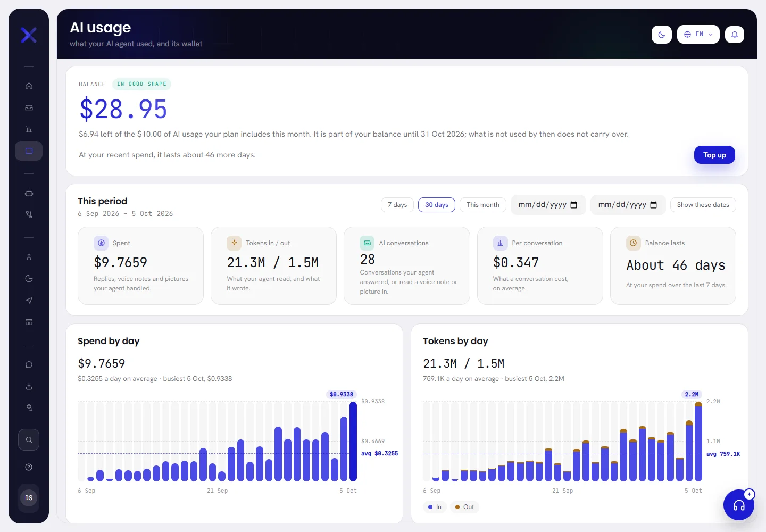Click the $0.347 per conversation value

516,262
